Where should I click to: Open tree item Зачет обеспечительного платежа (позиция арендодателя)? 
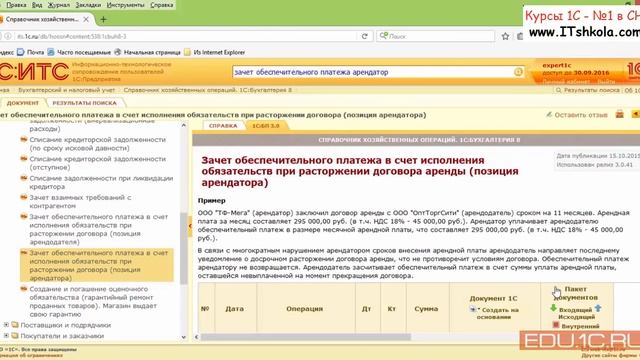[99, 229]
